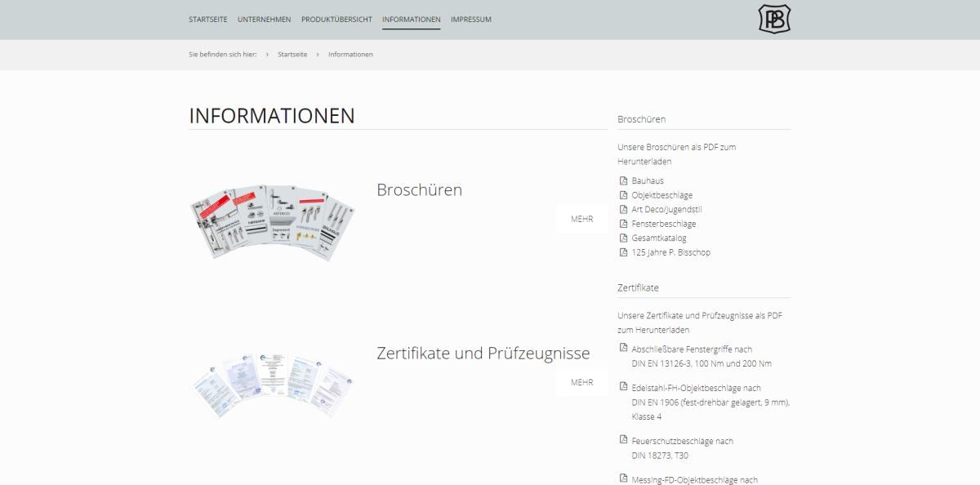Download the Fensterbeschläge brochure
Screen dimensions: 980x485
pos(664,224)
